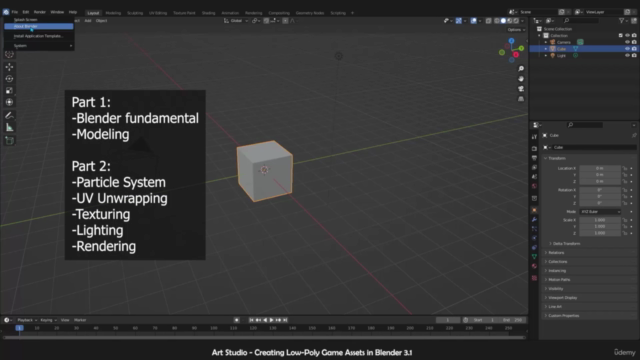Expand the Camera item in outliner
Viewport: 640px width, 360px height.
click(546, 42)
